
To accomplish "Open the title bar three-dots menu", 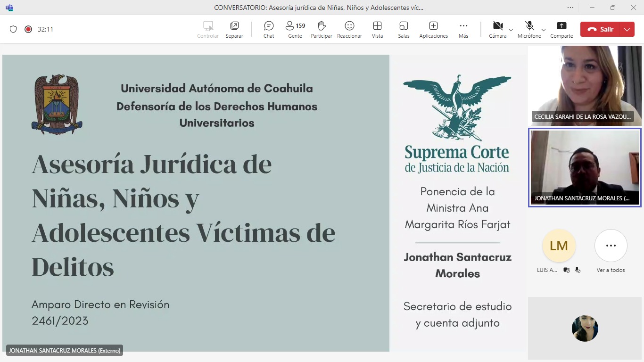I will pyautogui.click(x=570, y=8).
